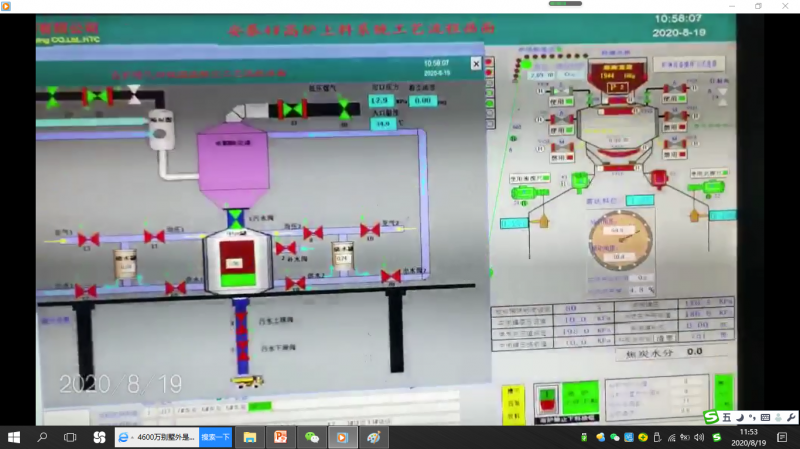The image size is (800, 449).
Task: Click the blue 搜索一下 search button
Action: point(215,437)
